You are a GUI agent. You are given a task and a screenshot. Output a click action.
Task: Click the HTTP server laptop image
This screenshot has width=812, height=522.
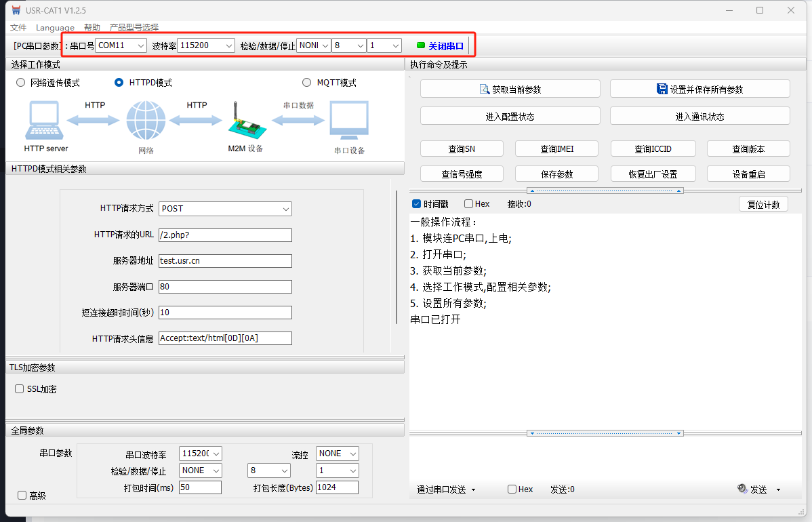(x=45, y=121)
